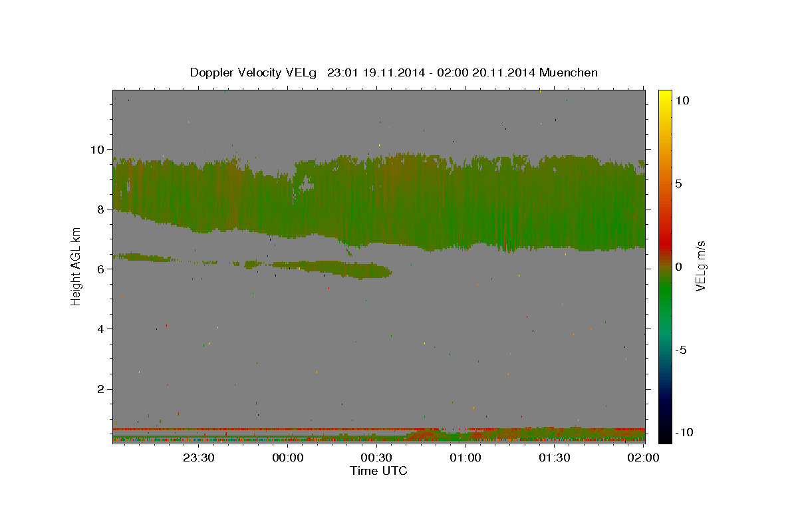This screenshot has width=798, height=532.
Task: Click the "Height AGL km" axis label
Action: [76, 266]
